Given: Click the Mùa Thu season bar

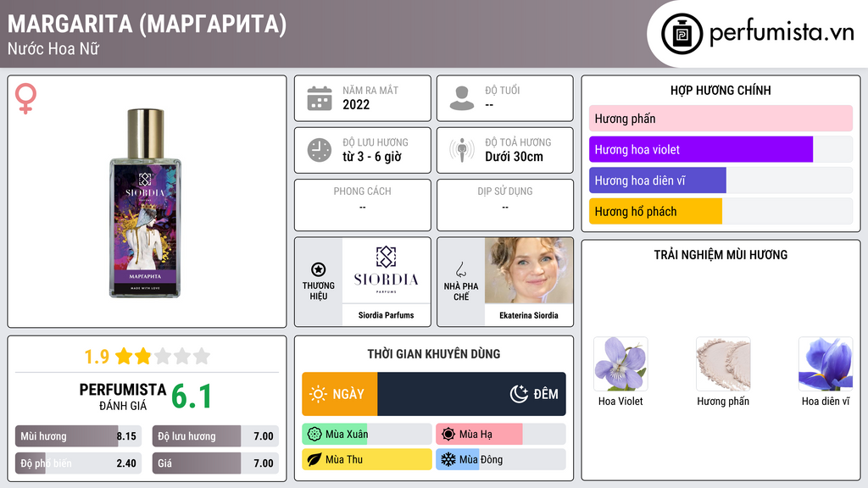Looking at the screenshot, I should tap(366, 459).
